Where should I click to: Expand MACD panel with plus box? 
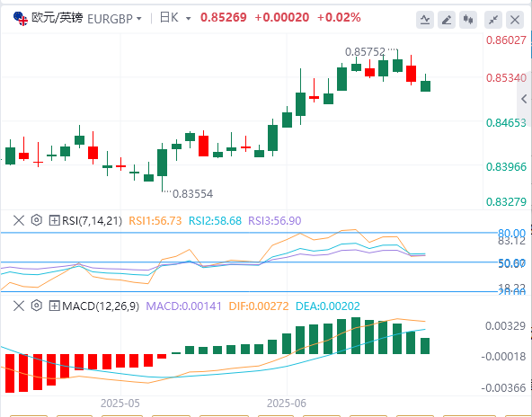[x=54, y=306]
